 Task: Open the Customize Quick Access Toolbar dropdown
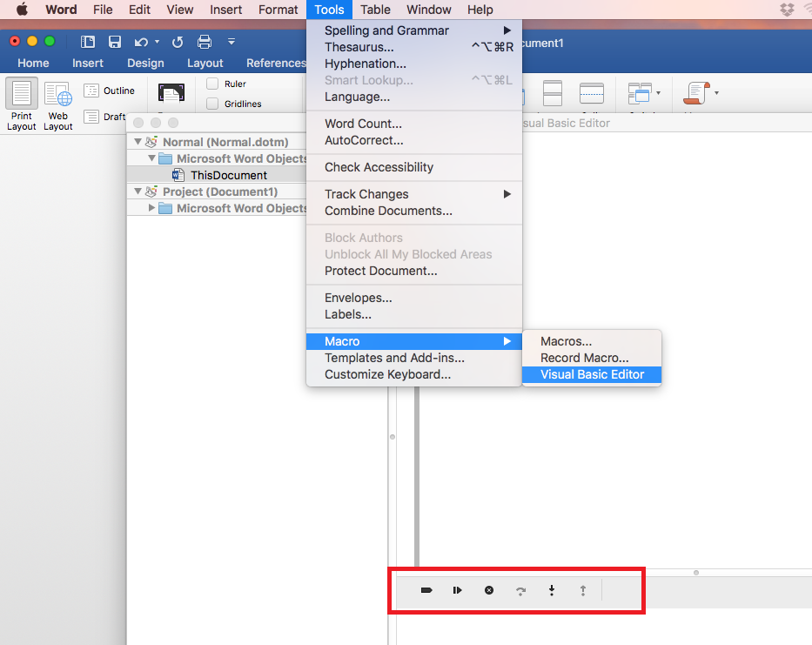click(x=232, y=42)
